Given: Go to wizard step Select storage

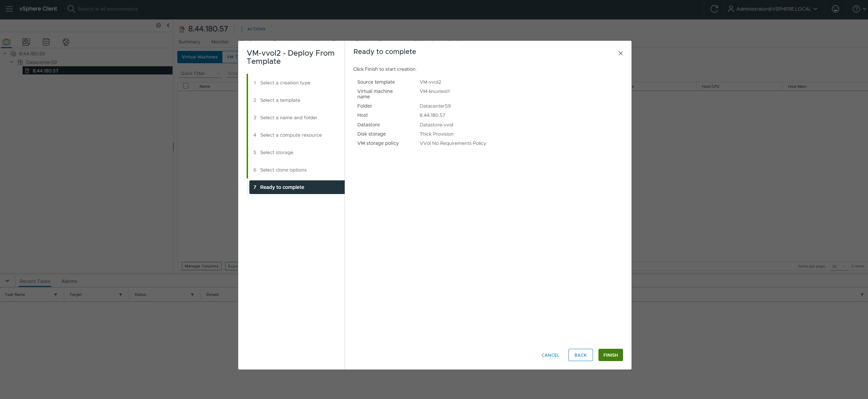Looking at the screenshot, I should 277,152.
